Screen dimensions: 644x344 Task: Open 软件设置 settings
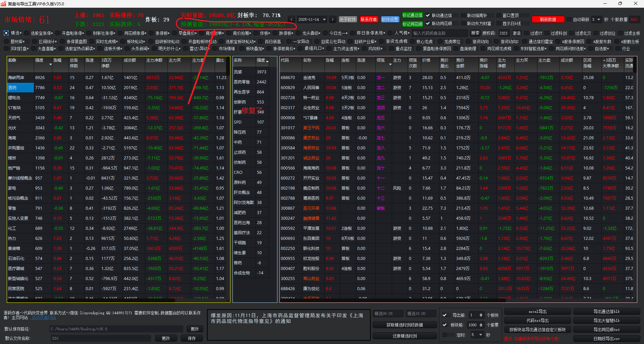tap(390, 19)
